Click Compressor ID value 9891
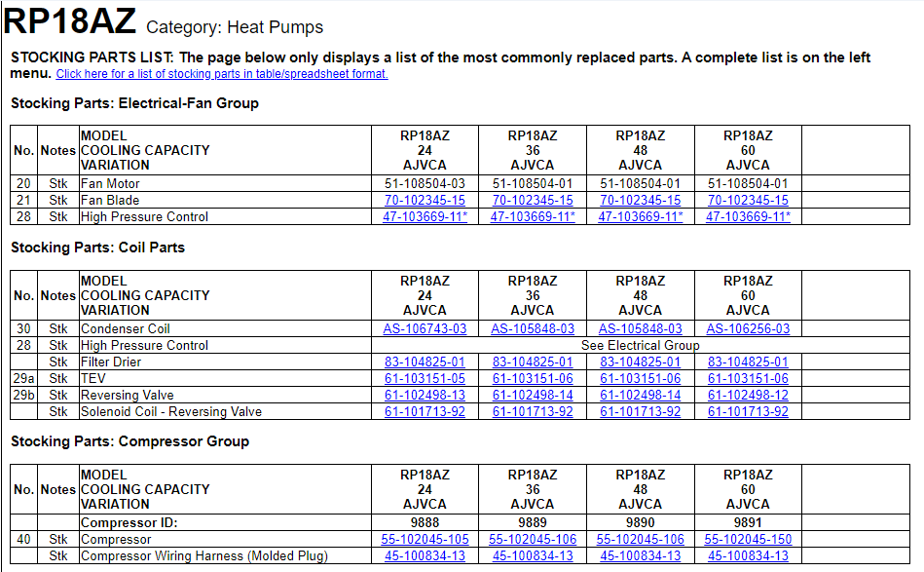 (x=748, y=522)
